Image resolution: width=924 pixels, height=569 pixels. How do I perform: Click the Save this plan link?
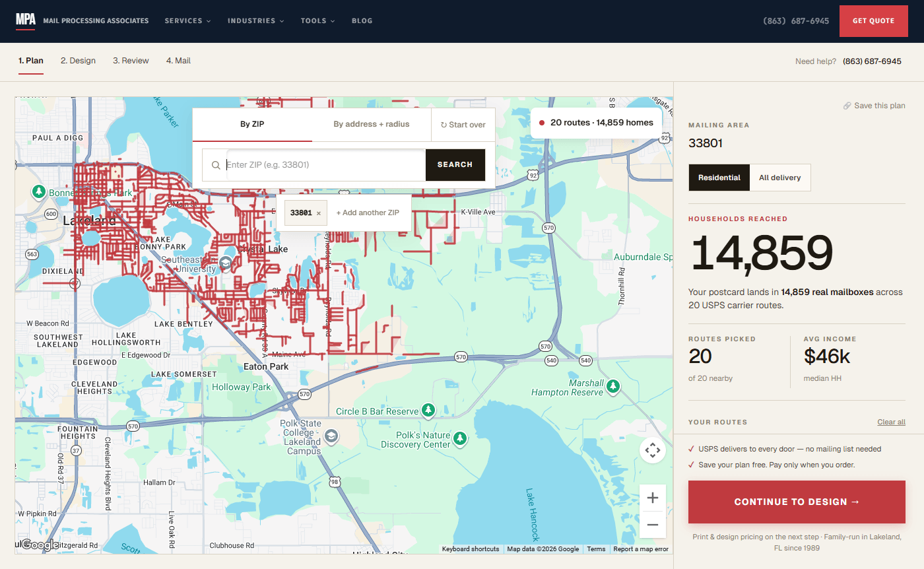[874, 106]
